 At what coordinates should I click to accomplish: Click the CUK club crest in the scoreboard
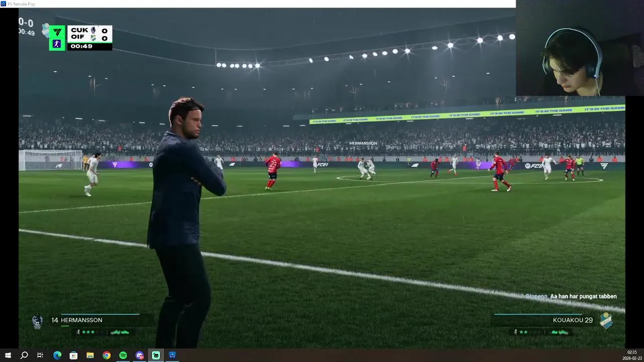(93, 30)
